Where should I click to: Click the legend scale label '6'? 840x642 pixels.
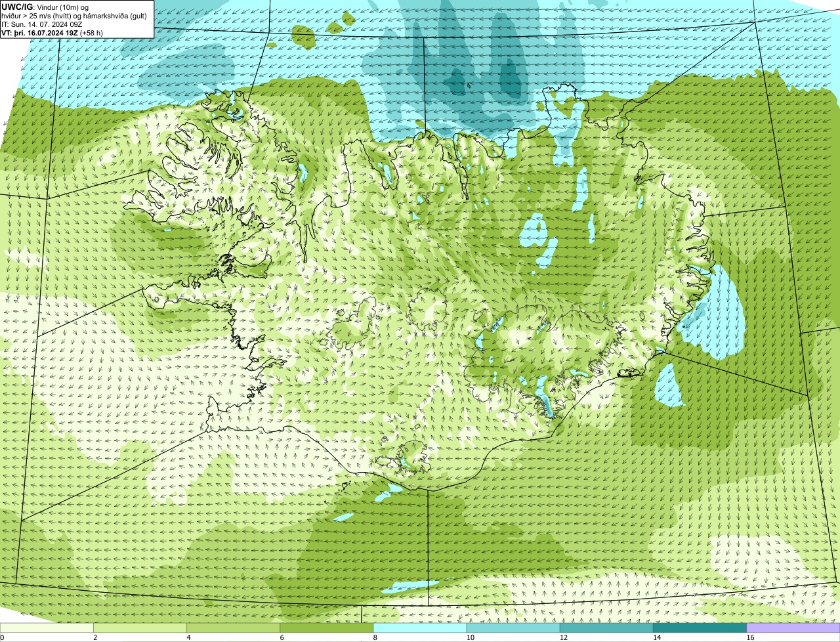point(282,637)
